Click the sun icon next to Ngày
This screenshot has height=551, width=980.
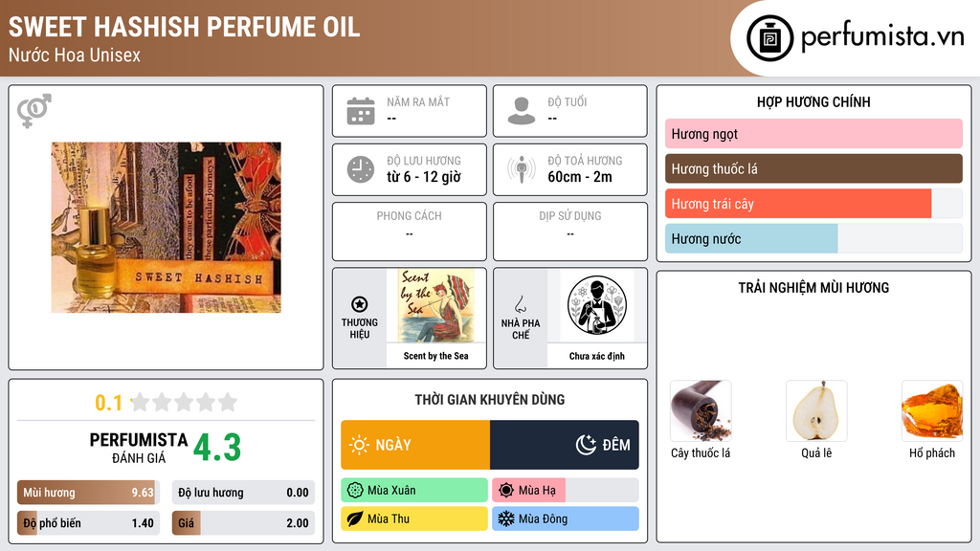point(360,445)
